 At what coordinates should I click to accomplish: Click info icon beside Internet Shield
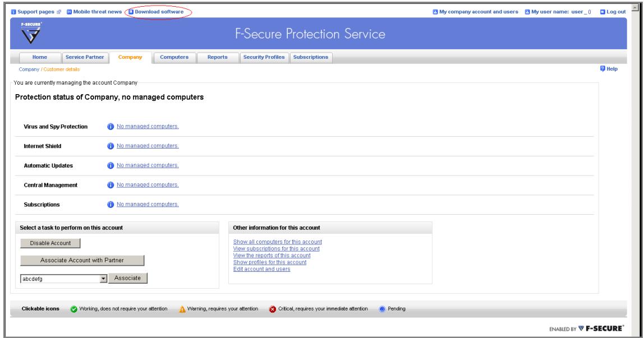click(x=111, y=146)
